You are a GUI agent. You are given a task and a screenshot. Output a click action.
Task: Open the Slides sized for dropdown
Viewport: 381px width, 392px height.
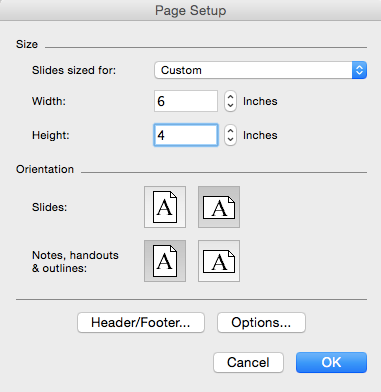[x=261, y=70]
